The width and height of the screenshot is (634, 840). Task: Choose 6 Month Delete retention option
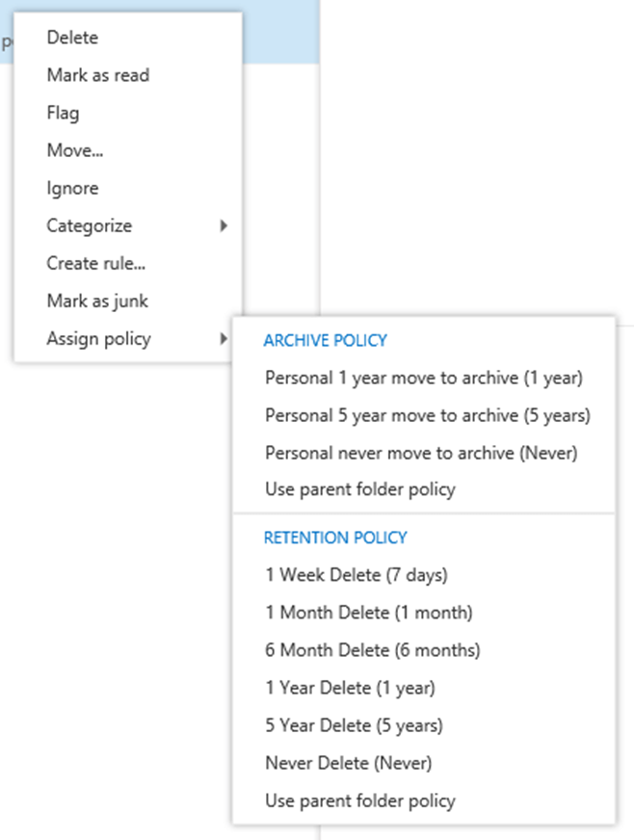pyautogui.click(x=373, y=650)
